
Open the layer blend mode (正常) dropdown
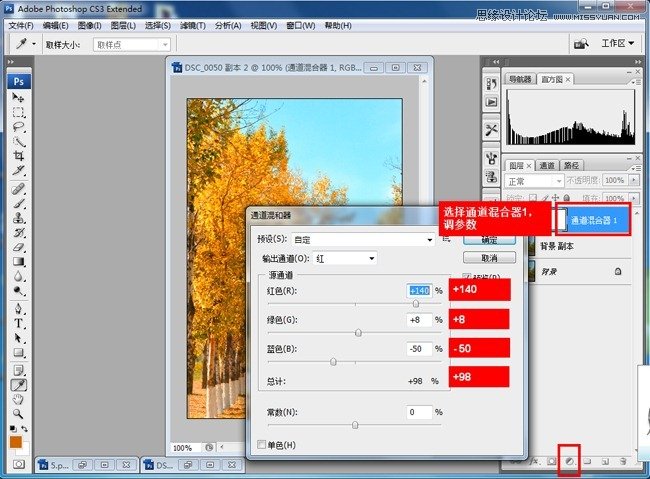(534, 181)
